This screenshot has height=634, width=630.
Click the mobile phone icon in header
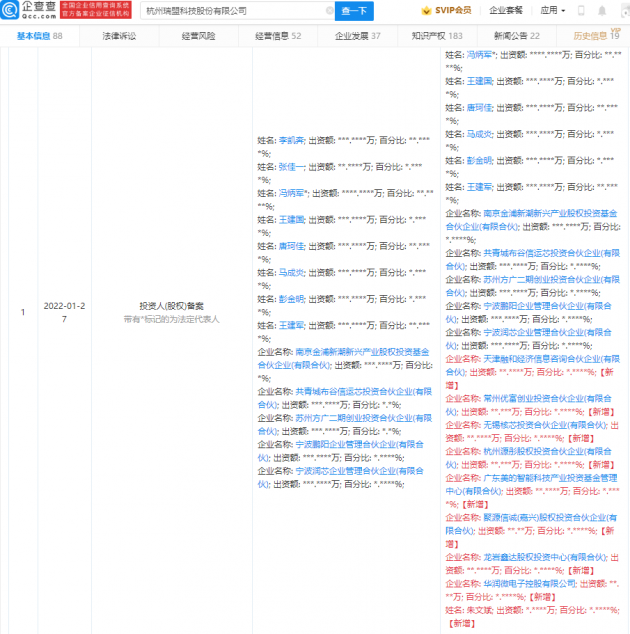click(x=581, y=11)
